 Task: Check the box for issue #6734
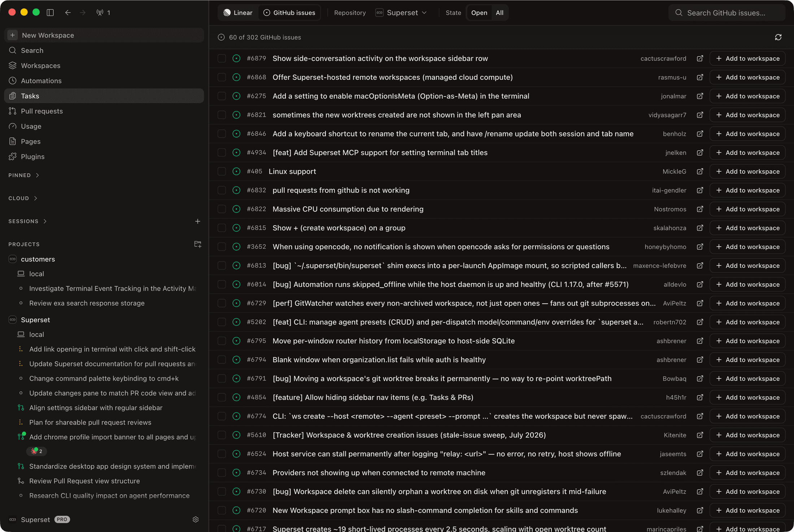(x=222, y=473)
